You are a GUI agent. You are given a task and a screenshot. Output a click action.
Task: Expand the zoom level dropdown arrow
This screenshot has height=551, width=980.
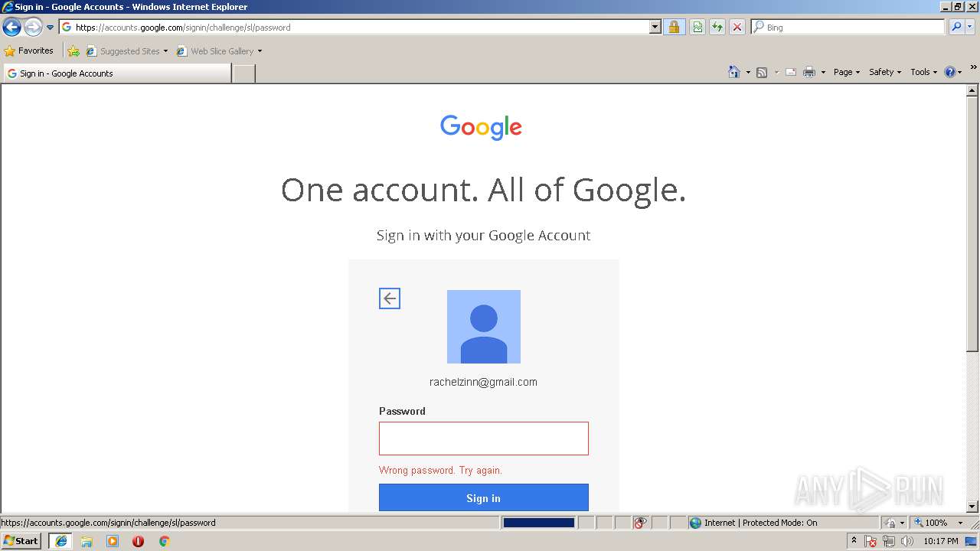960,523
